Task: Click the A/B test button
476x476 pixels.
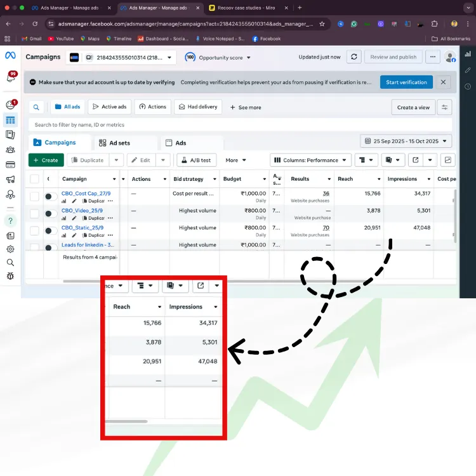Action: click(196, 160)
